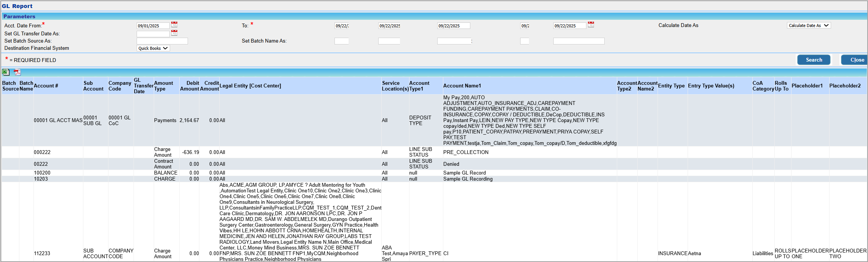Select the To date field next to calendar
The image size is (868, 262).
point(569,26)
